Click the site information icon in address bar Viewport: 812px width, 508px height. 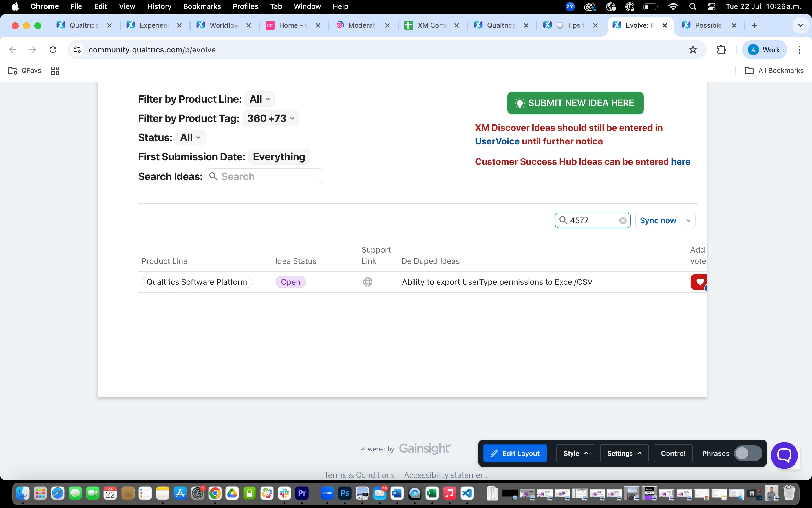pyautogui.click(x=78, y=50)
